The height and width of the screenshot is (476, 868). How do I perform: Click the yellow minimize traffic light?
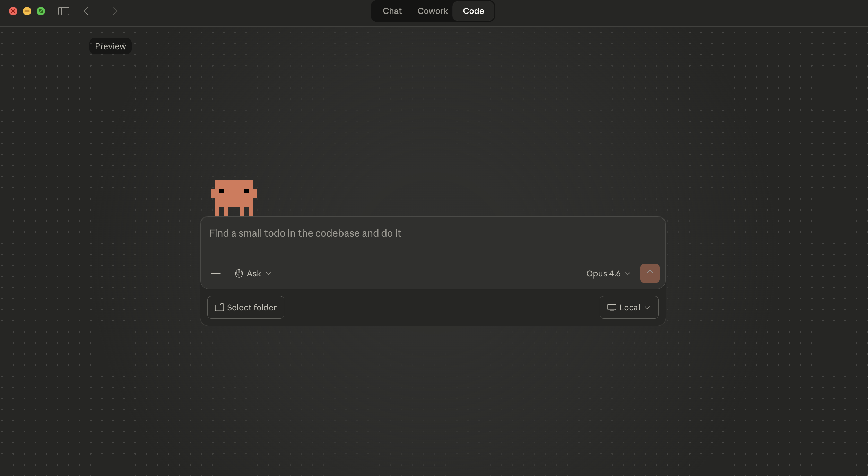(x=27, y=11)
